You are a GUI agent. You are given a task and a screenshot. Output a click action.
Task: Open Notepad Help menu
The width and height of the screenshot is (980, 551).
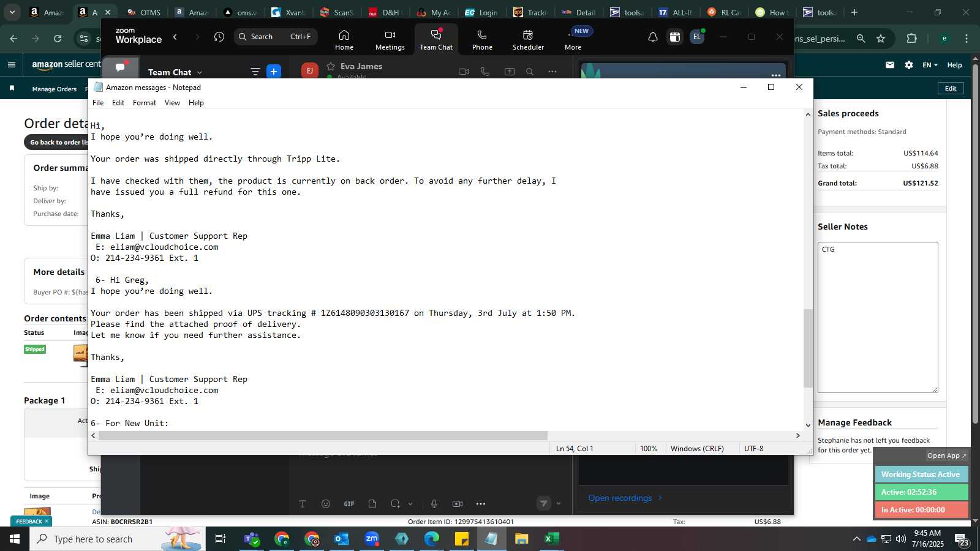point(196,103)
